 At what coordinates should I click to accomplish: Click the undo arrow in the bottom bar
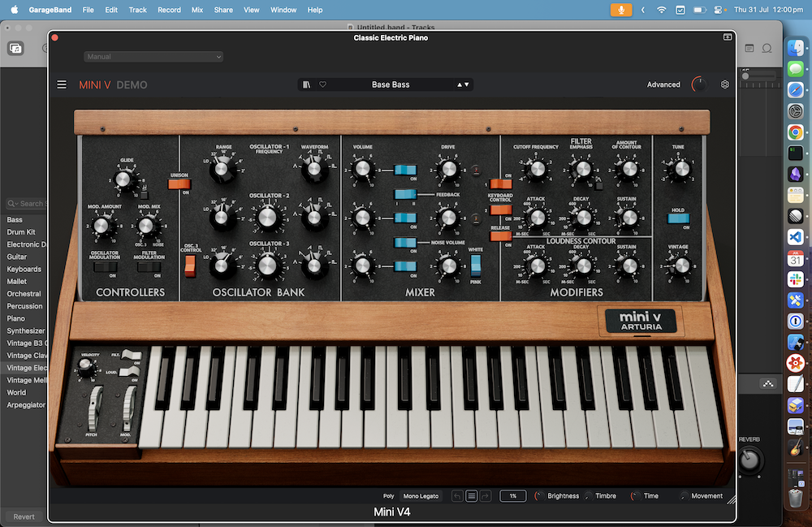457,496
